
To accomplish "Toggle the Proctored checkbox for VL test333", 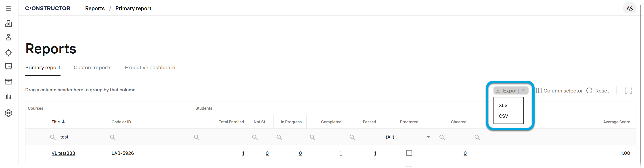I will tap(409, 153).
